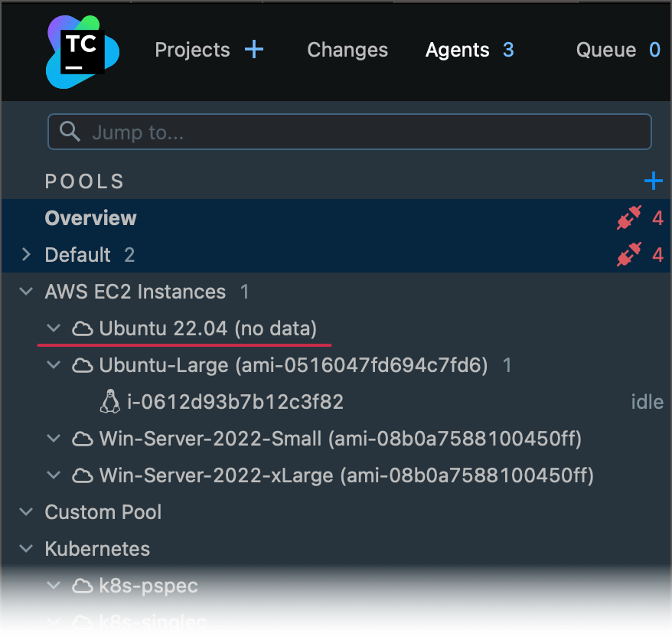Collapse the Kubernetes pool
Screen dimensions: 672x640
[x=25, y=548]
